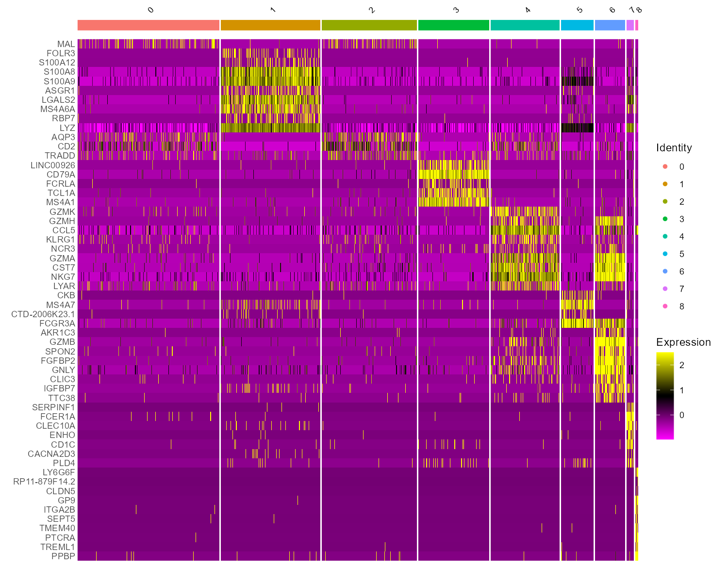
Task: Click the Expression legend title
Action: (683, 342)
